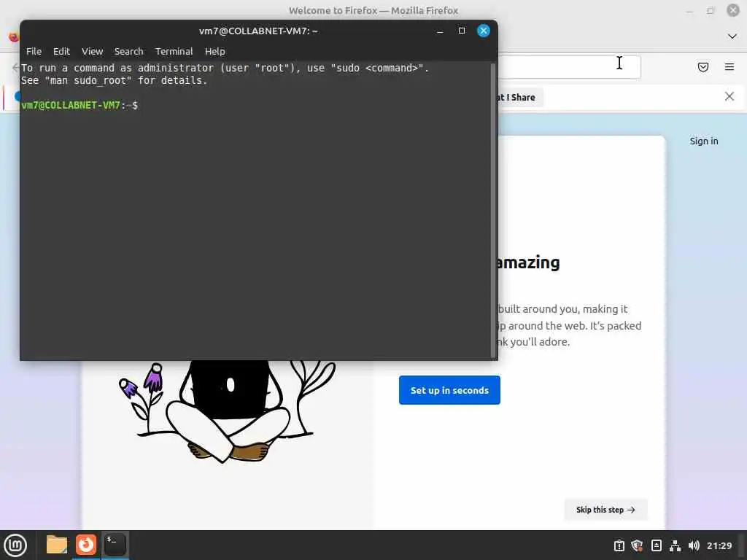Click the 'man sudo_root' details text line

point(114,80)
